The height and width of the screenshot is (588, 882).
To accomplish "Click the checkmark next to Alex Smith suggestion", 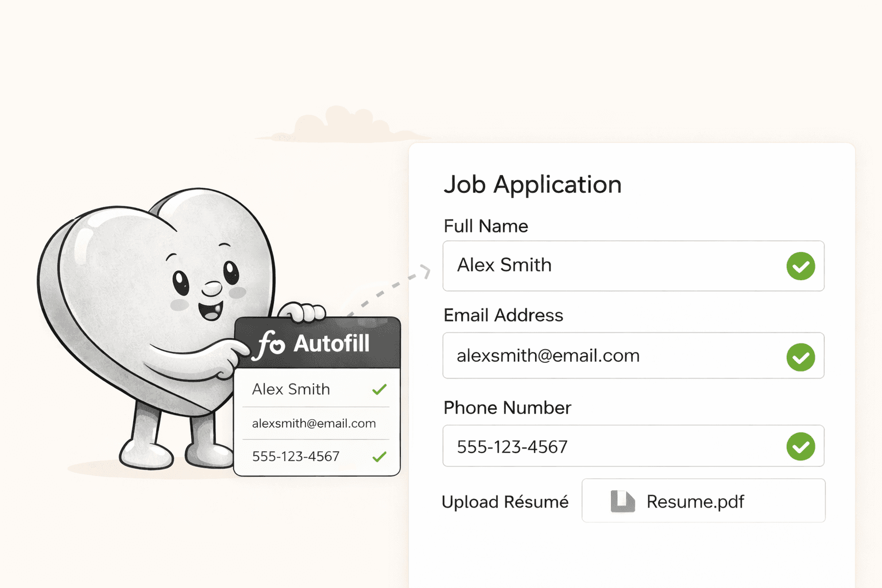I will 379,389.
